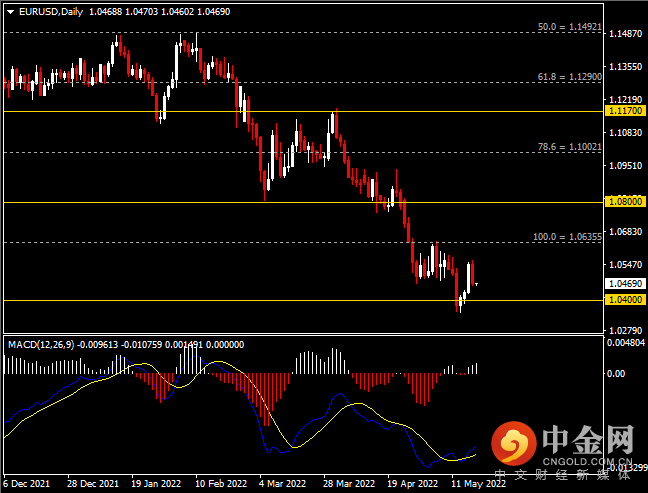Select the EURUSD,Daily chart title text
This screenshot has width=648, height=493.
tap(51, 12)
